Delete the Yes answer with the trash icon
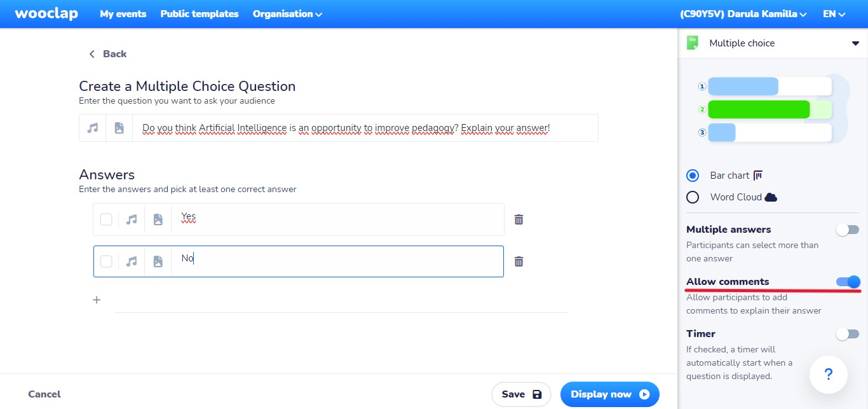Image resolution: width=868 pixels, height=409 pixels. (519, 219)
